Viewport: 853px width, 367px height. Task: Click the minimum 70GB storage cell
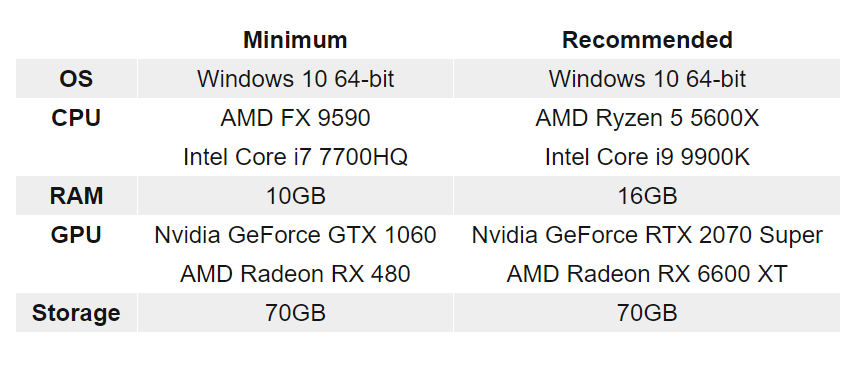click(x=295, y=313)
